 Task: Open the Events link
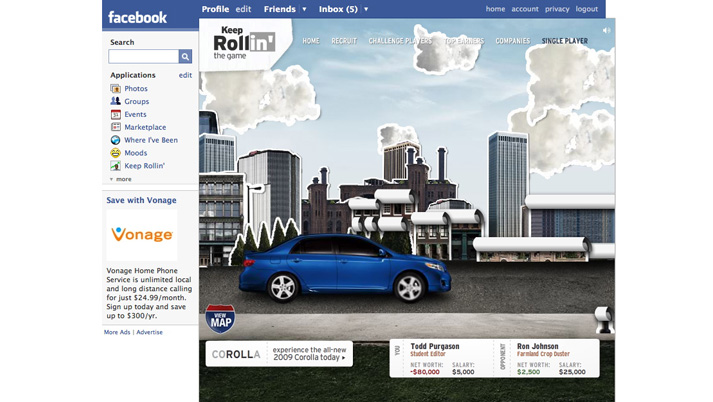click(x=136, y=114)
